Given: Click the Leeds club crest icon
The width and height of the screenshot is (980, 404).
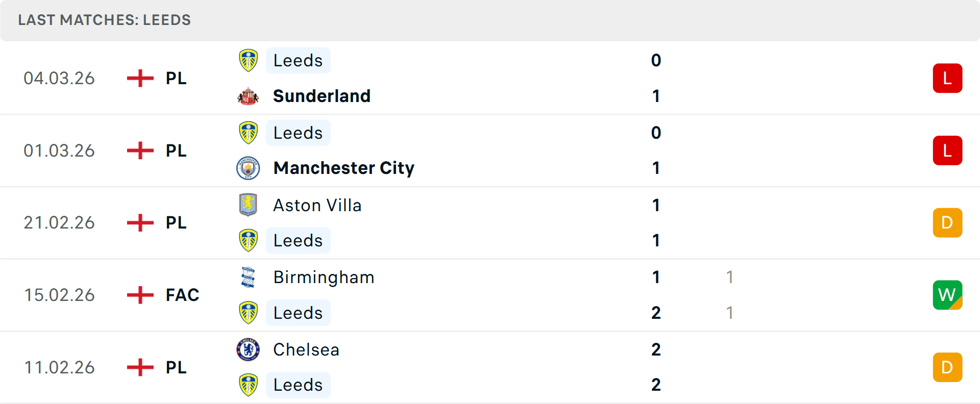Looking at the screenshot, I should click(x=248, y=60).
